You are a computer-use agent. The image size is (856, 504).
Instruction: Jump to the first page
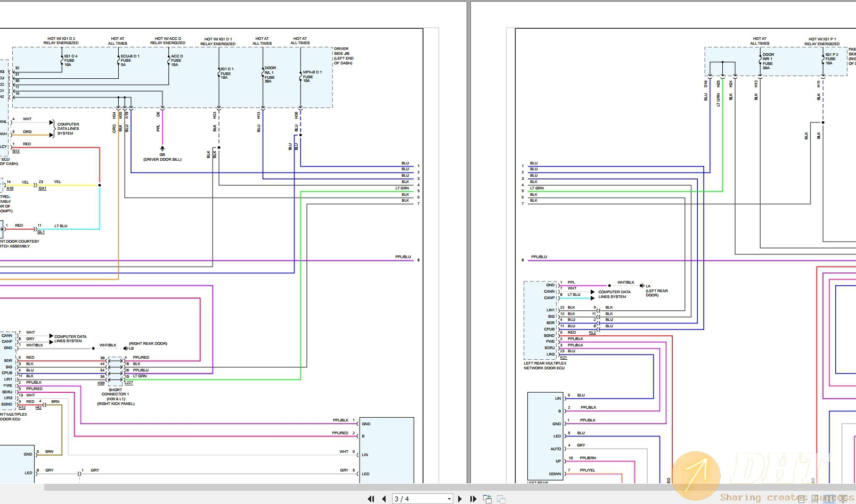371,499
